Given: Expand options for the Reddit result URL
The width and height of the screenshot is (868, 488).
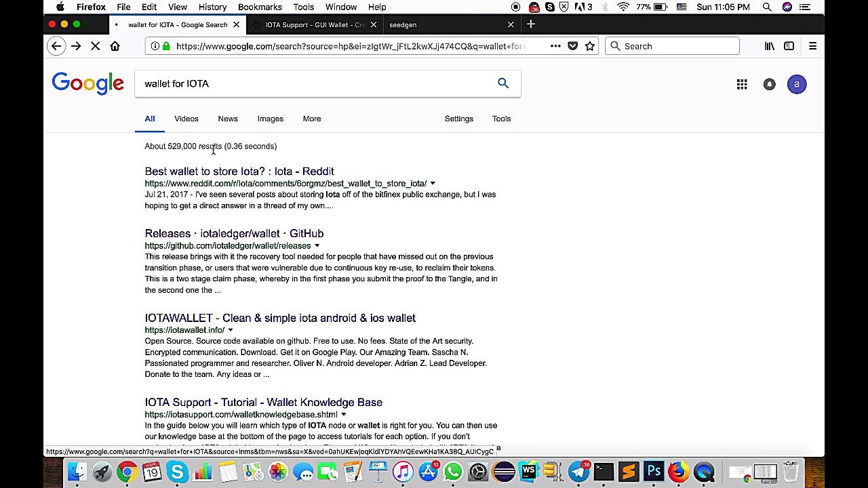Looking at the screenshot, I should point(433,184).
